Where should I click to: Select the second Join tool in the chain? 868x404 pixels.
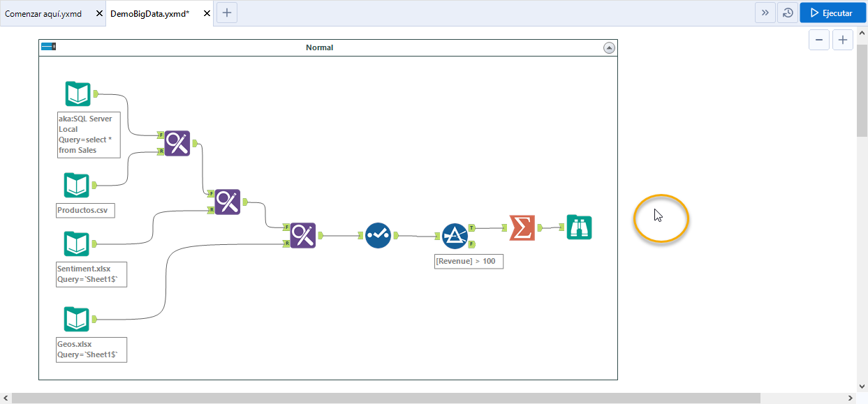point(227,202)
